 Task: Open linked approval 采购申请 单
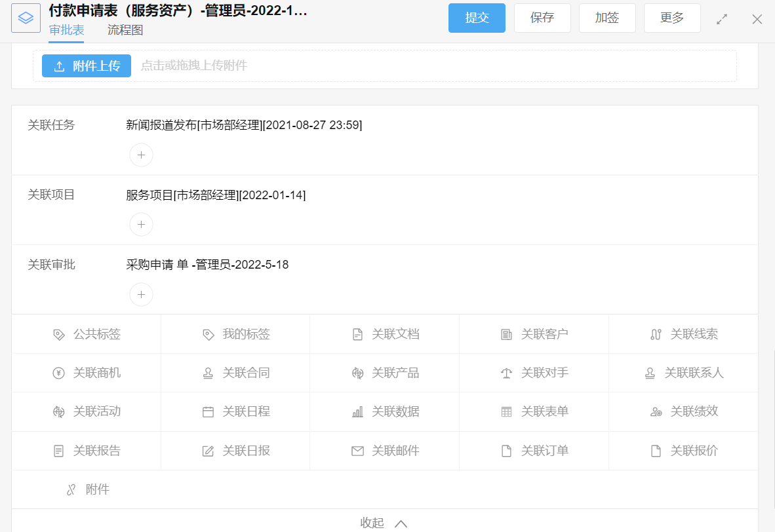tap(207, 265)
